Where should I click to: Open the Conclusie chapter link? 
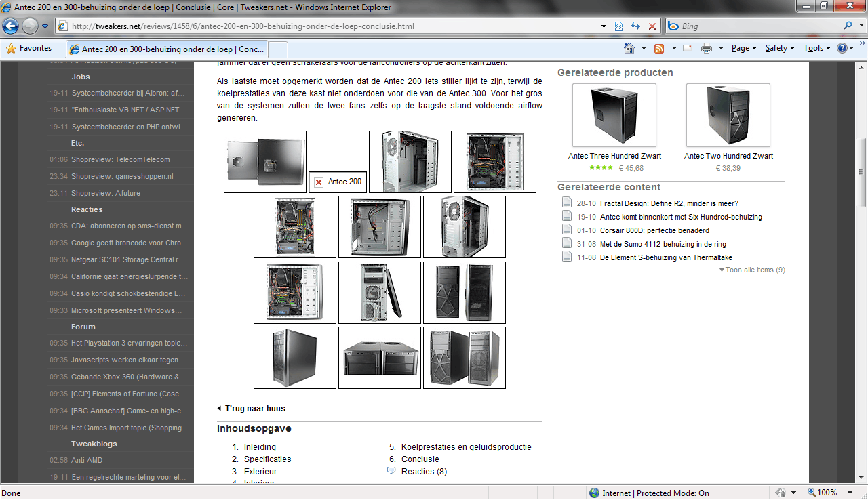420,459
